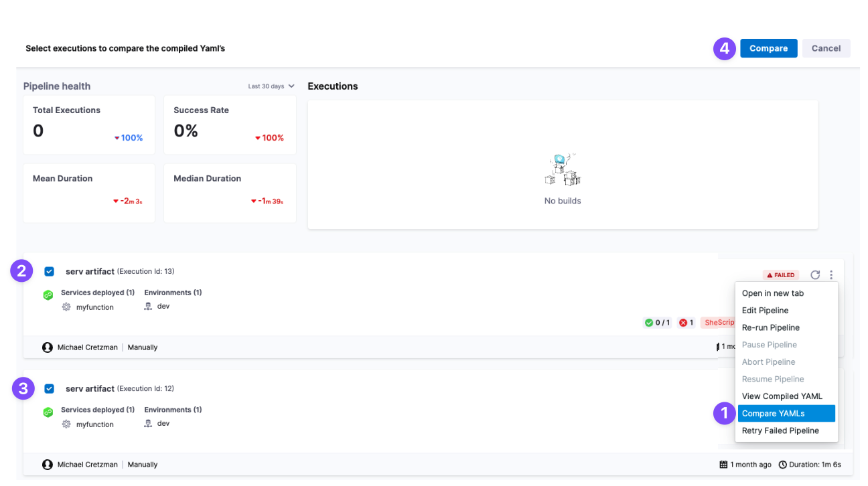Click Michael Cretzman's avatar on Execution 13
The image size is (868, 486).
[48, 347]
